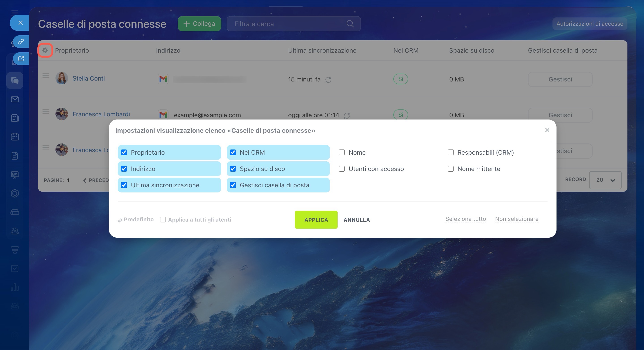Check Applica a tutti gli utenti

click(x=163, y=220)
